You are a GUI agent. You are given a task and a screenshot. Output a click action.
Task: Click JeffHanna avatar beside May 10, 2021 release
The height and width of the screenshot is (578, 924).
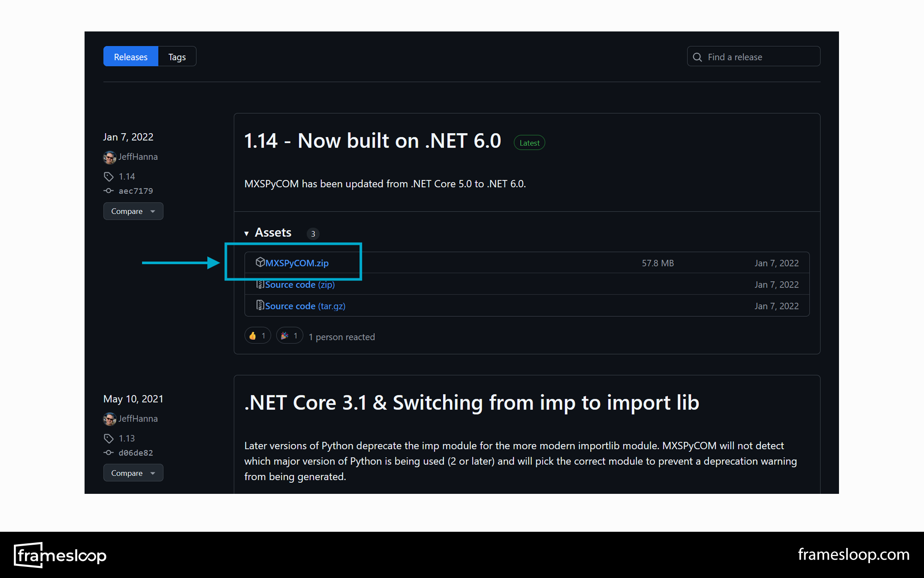(109, 419)
